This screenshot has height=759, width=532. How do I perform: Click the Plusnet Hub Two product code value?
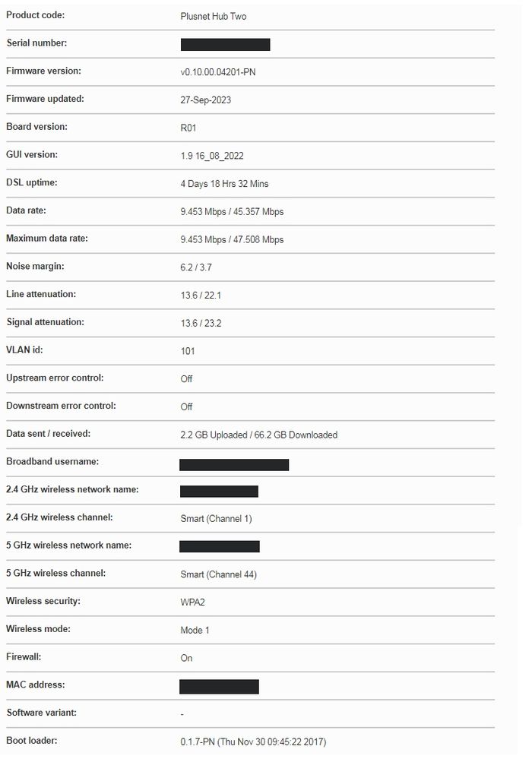213,16
